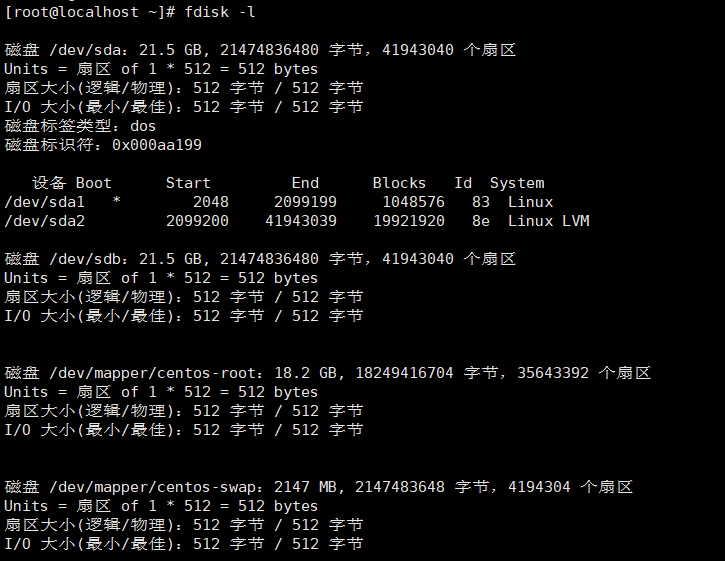
Task: Select the /dev/sda1 device entry
Action: [44, 202]
